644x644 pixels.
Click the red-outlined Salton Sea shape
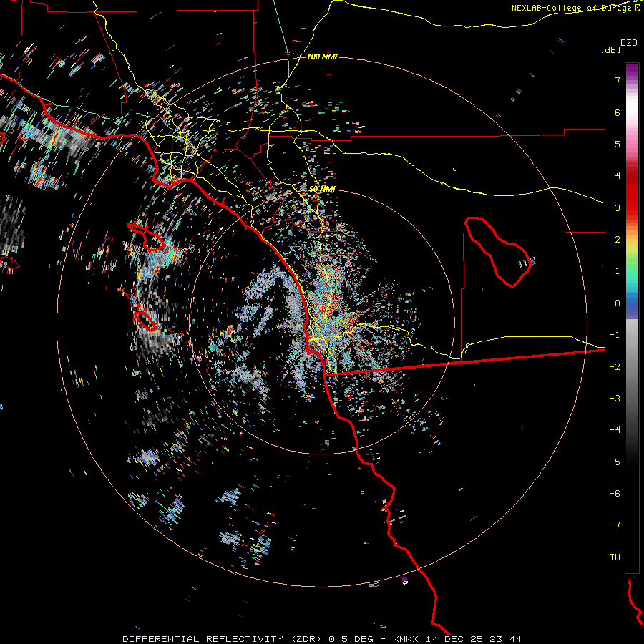[x=498, y=252]
